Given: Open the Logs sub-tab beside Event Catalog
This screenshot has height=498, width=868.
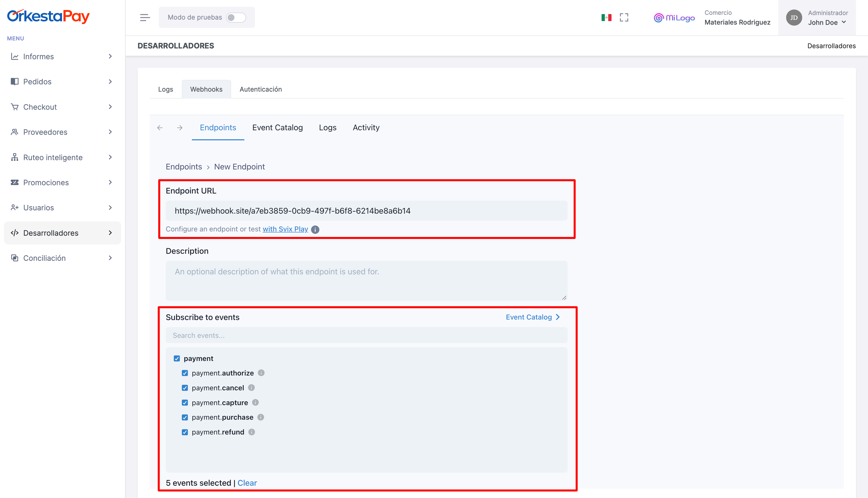Looking at the screenshot, I should [x=328, y=128].
